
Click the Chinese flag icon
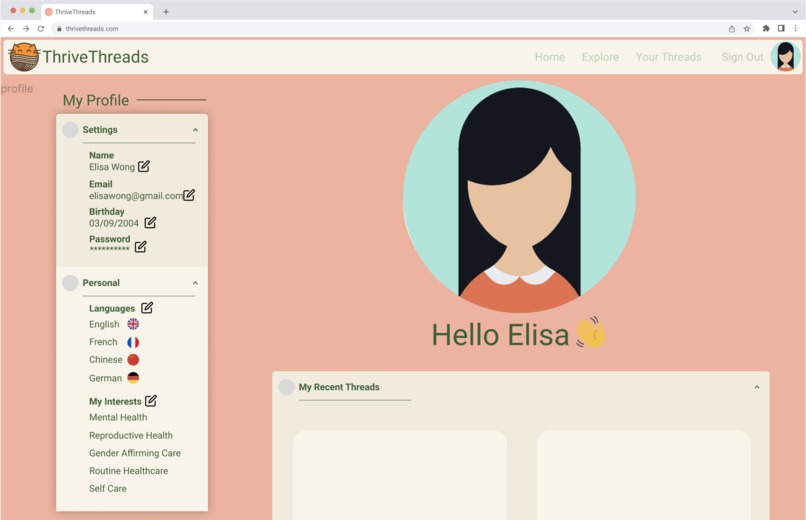point(133,359)
